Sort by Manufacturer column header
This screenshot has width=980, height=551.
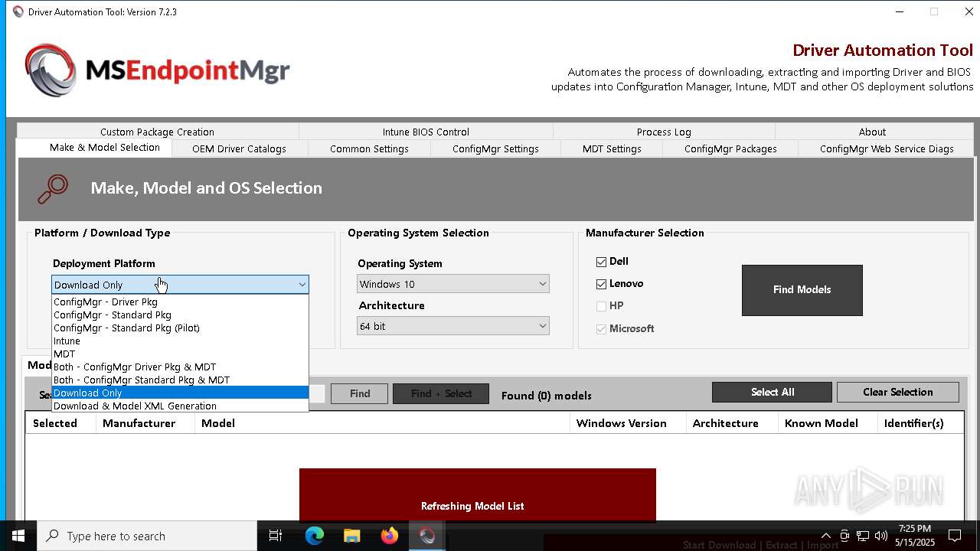145,423
